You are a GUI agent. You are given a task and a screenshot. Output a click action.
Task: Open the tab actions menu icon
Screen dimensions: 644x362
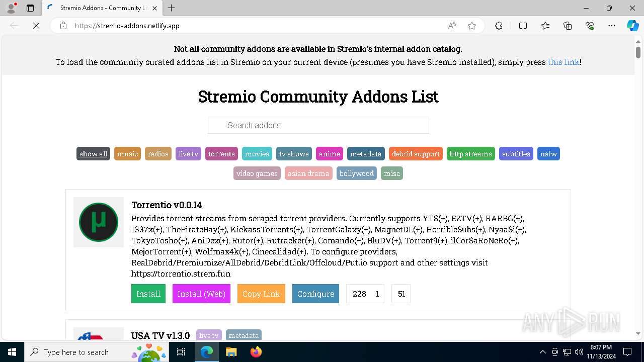tap(30, 8)
